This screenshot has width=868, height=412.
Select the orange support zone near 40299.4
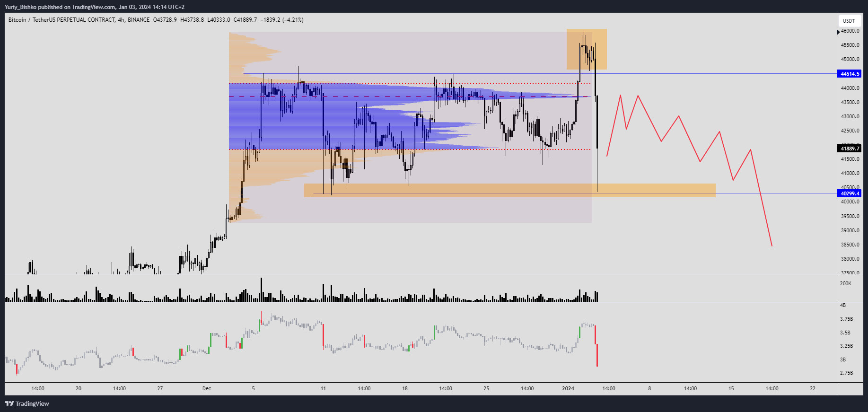(x=510, y=190)
